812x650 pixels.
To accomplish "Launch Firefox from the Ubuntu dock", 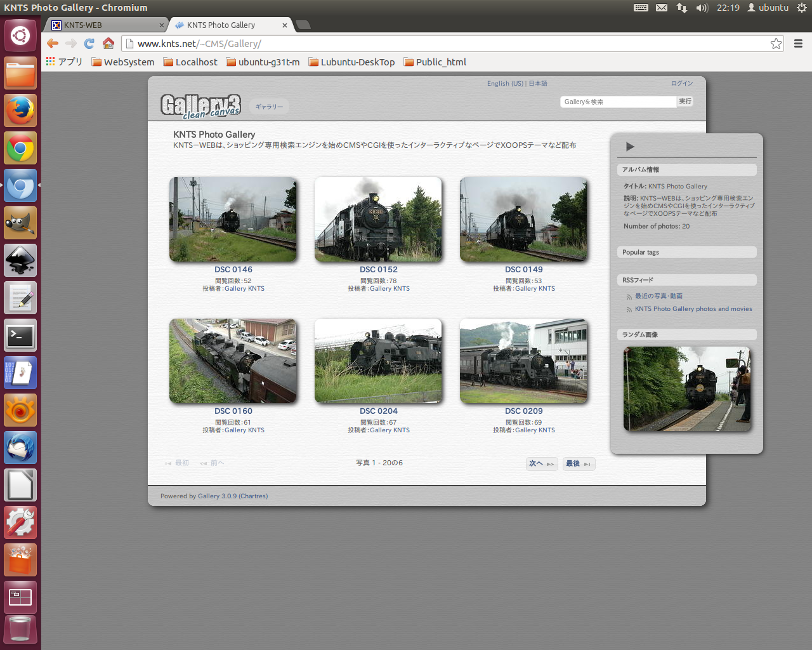I will pos(20,111).
